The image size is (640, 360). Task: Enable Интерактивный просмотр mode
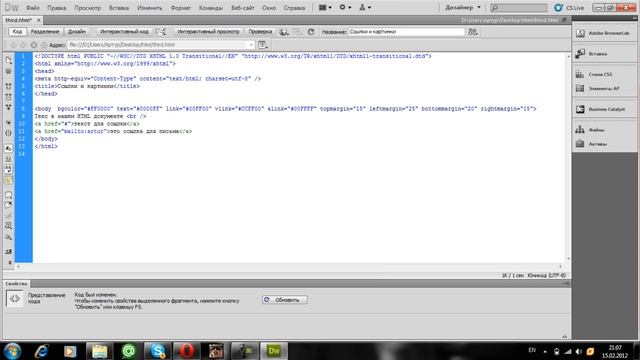(208, 31)
